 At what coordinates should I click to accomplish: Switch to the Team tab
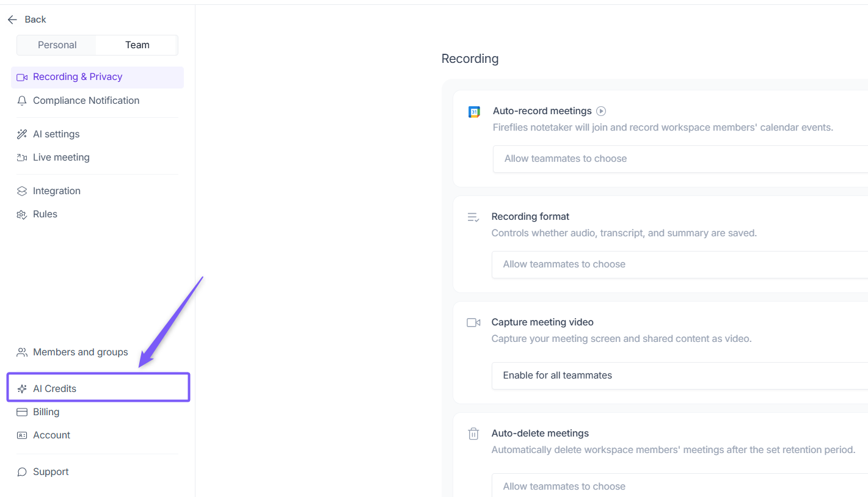tap(137, 45)
